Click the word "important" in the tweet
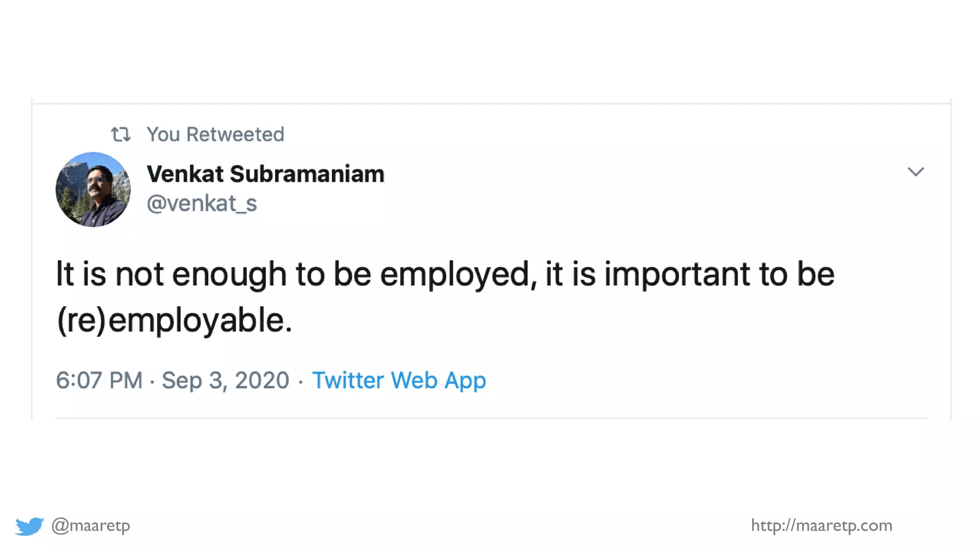 click(x=677, y=275)
